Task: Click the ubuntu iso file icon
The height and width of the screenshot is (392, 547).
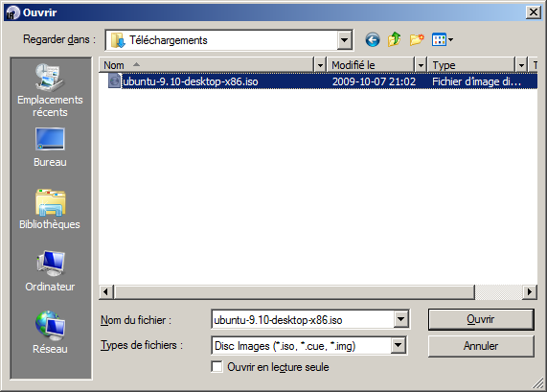Action: coord(114,81)
